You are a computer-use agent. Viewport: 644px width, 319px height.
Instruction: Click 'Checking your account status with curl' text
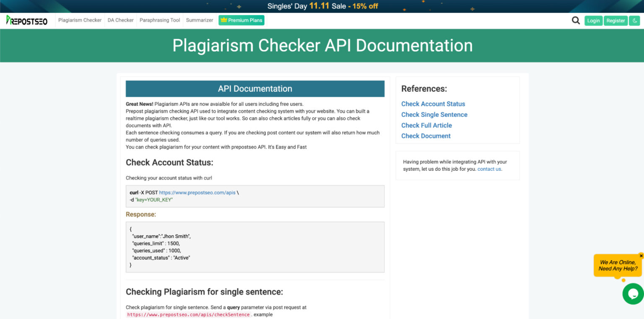pos(169,178)
